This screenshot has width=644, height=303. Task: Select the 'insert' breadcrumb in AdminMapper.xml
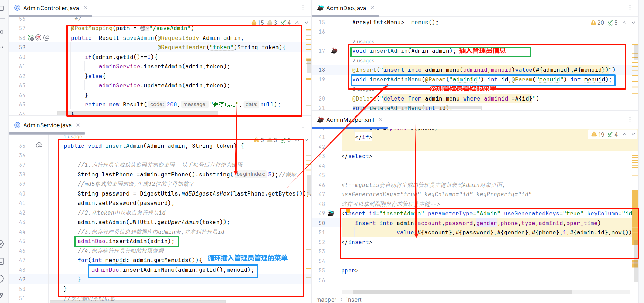pyautogui.click(x=354, y=300)
